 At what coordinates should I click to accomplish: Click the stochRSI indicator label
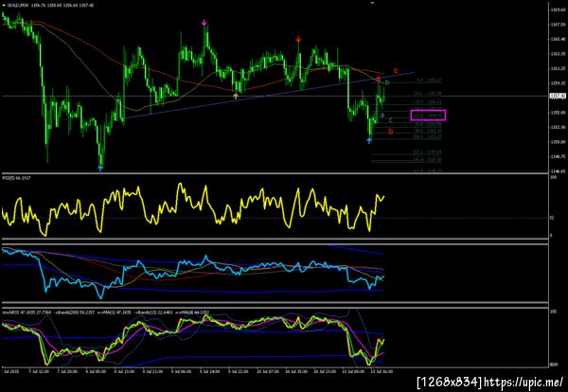(105, 312)
